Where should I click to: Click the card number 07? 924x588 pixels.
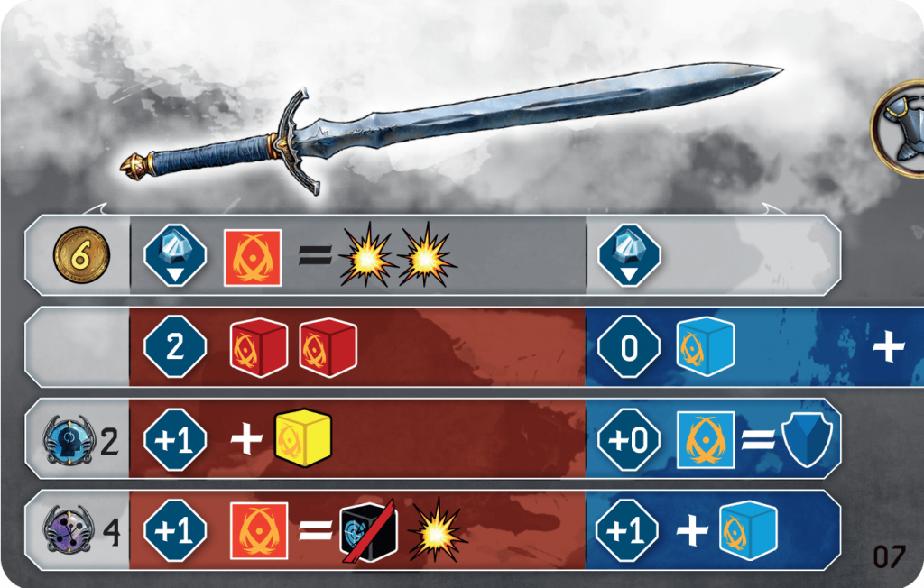[889, 556]
